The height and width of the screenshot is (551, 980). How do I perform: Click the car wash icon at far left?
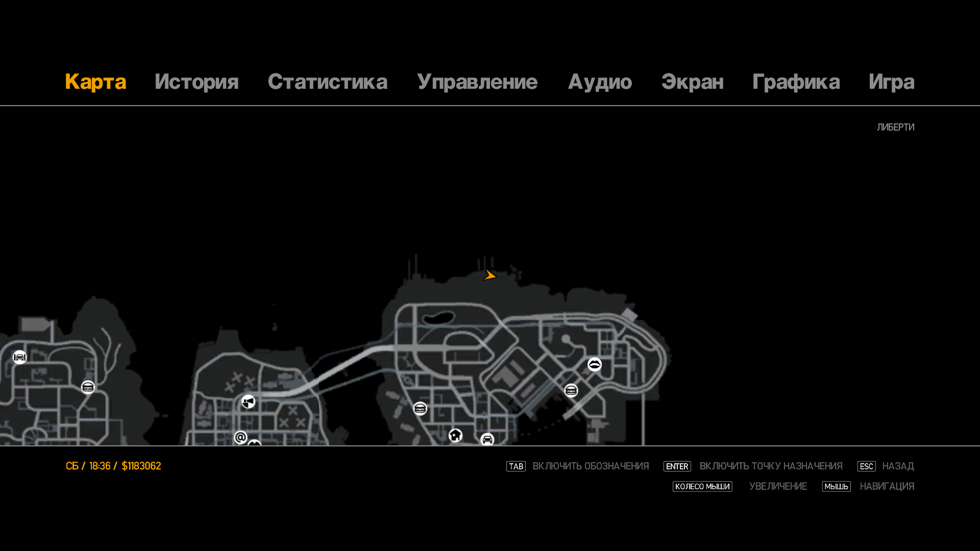(19, 357)
